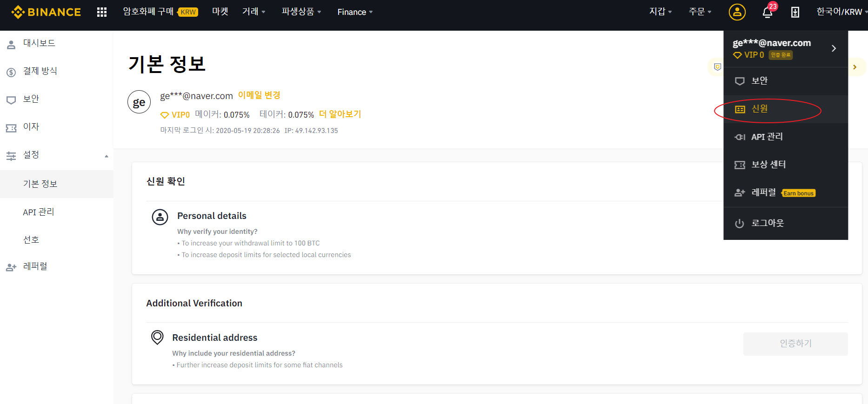The height and width of the screenshot is (404, 868).
Task: Open the 한국어/KRW language selector
Action: pyautogui.click(x=841, y=12)
